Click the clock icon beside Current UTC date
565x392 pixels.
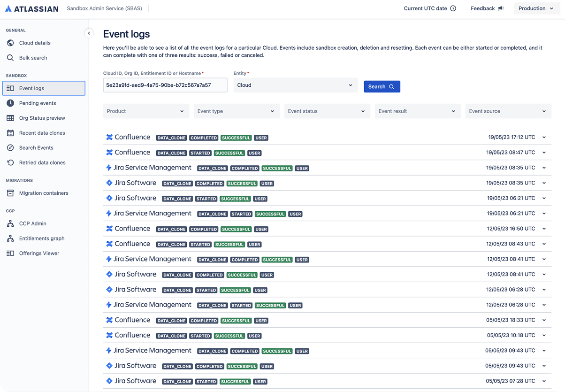click(x=453, y=8)
